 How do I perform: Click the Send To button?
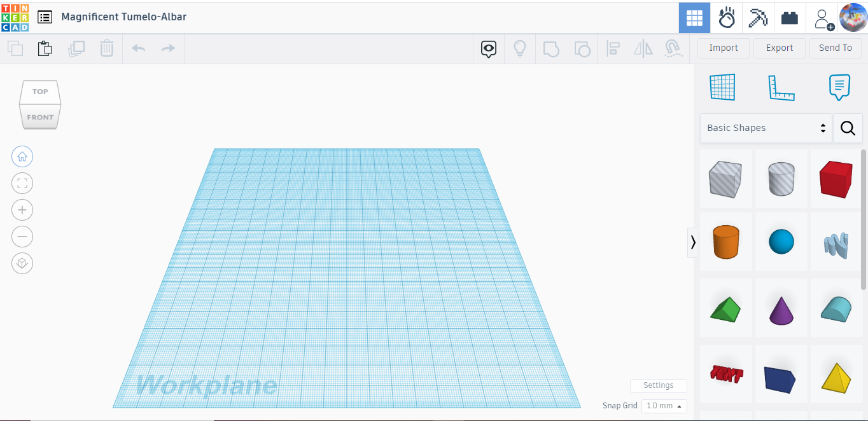click(836, 48)
